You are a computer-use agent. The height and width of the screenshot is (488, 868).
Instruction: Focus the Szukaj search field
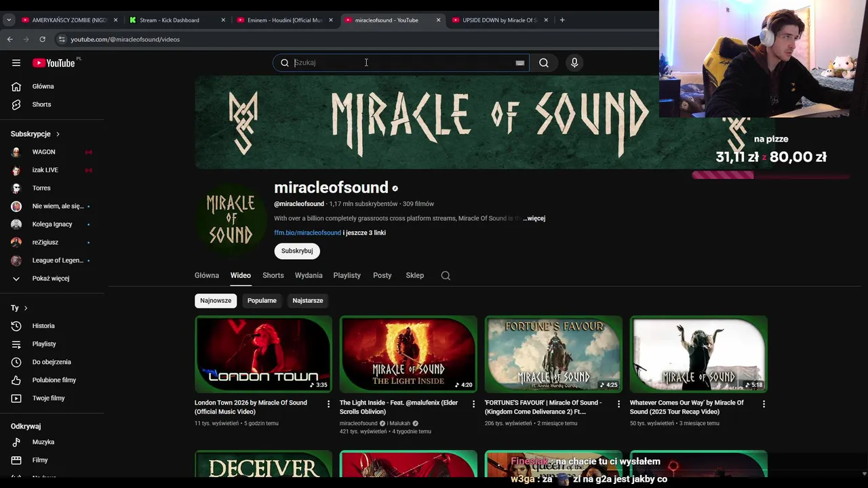401,62
